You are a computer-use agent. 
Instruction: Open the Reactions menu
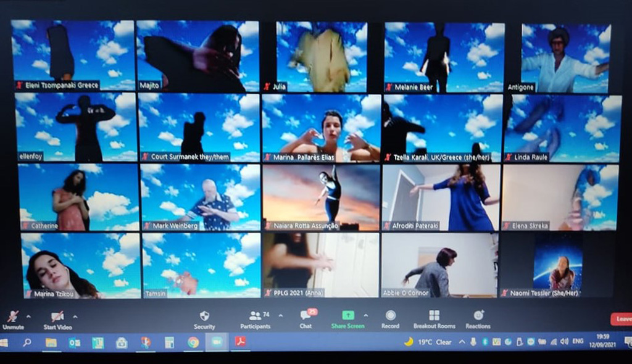click(x=478, y=320)
